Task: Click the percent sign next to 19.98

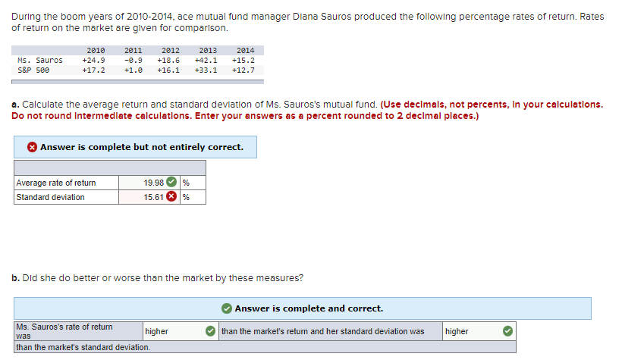Action: click(186, 183)
